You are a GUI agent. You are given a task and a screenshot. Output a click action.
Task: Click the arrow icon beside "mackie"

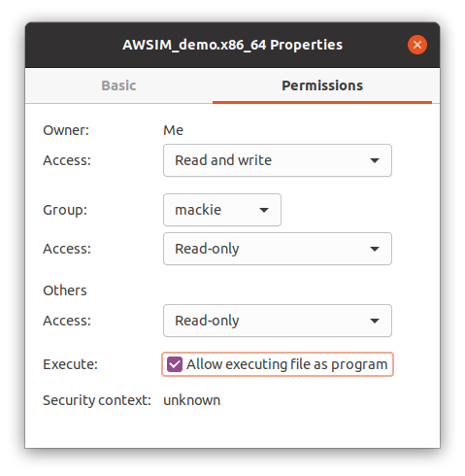pos(264,210)
